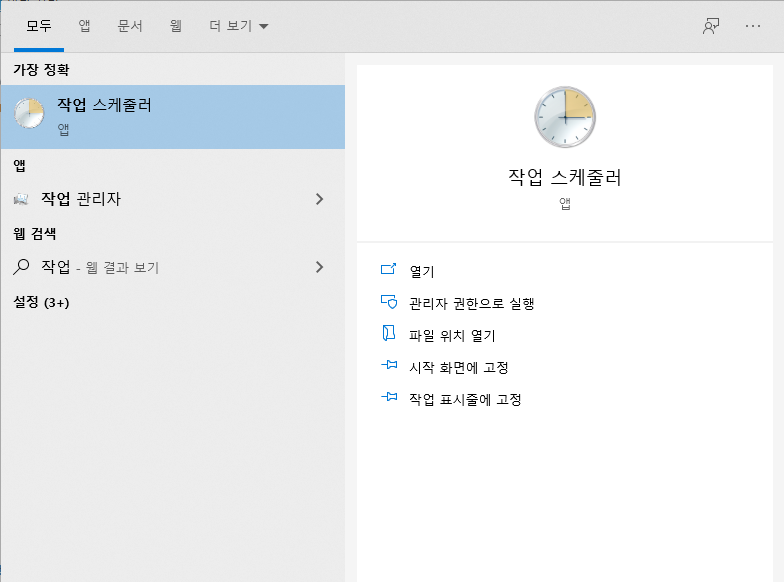
Task: Choose 시작 화면에 고정
Action: click(458, 368)
